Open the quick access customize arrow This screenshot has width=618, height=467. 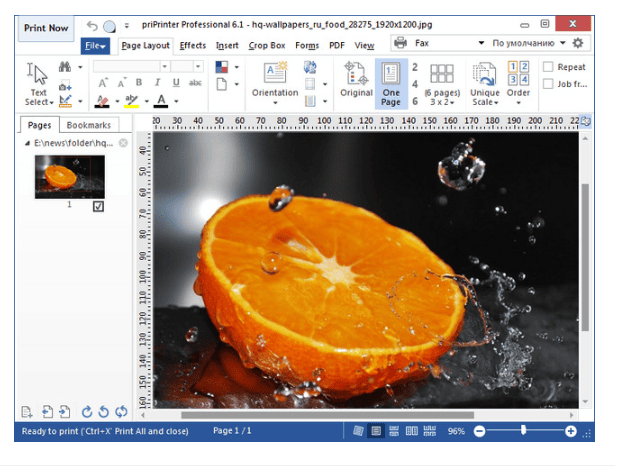click(x=127, y=26)
